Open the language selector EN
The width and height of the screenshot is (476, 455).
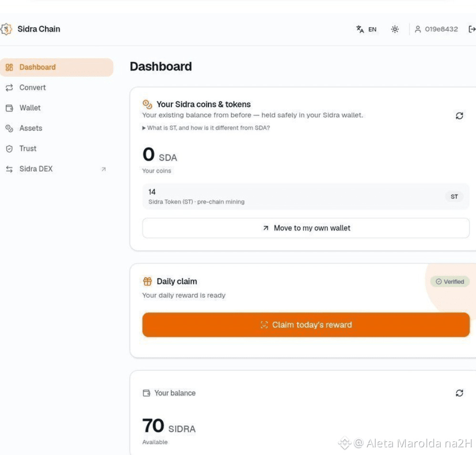tap(366, 30)
